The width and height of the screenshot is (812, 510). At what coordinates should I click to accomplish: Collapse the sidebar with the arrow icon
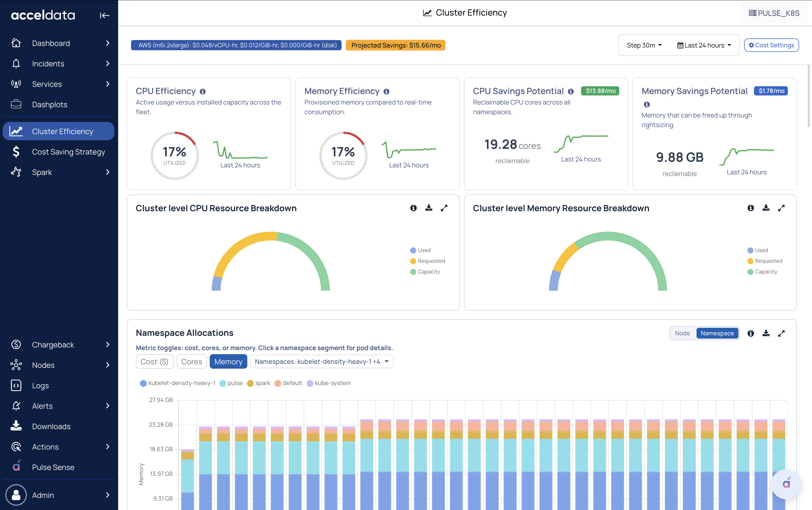pyautogui.click(x=104, y=16)
